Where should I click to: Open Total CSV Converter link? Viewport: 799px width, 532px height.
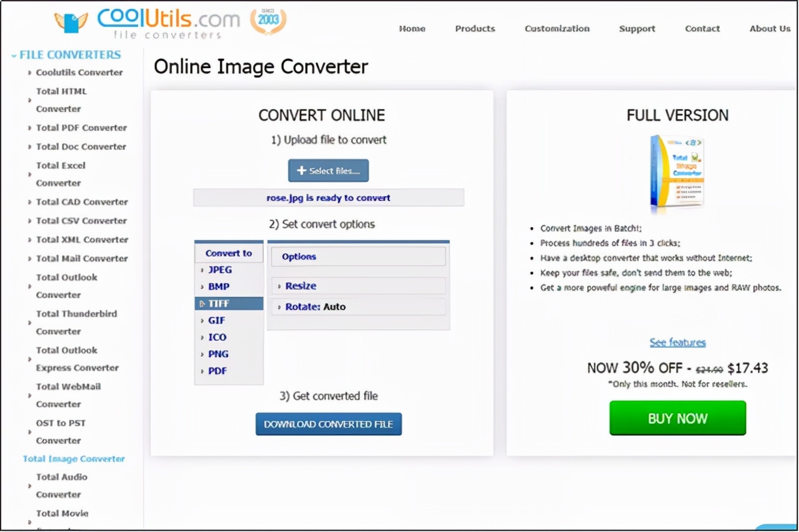(81, 220)
